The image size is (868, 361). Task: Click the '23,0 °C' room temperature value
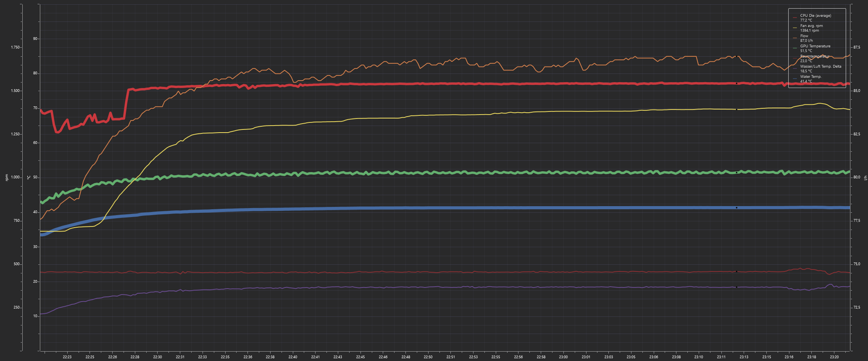(x=806, y=61)
